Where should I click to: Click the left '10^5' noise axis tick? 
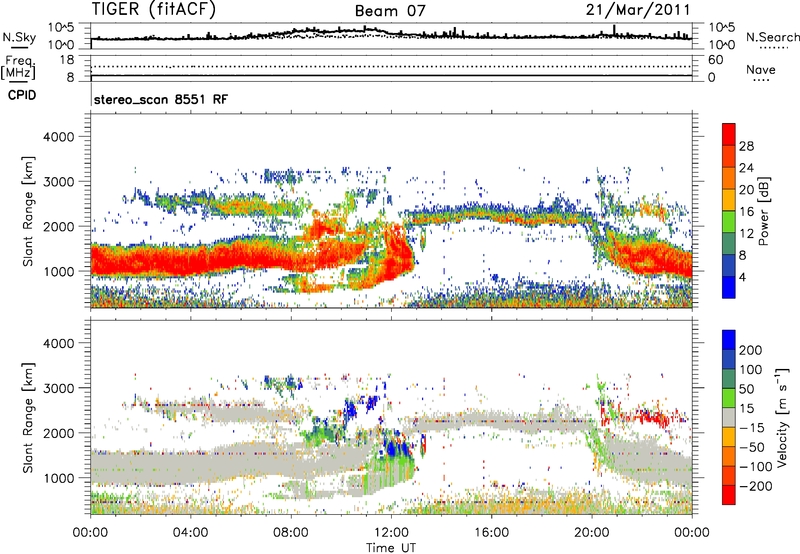[60, 28]
